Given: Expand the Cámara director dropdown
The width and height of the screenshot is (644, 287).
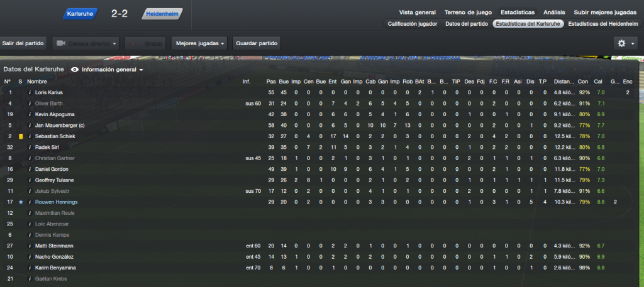Looking at the screenshot, I should (x=86, y=43).
